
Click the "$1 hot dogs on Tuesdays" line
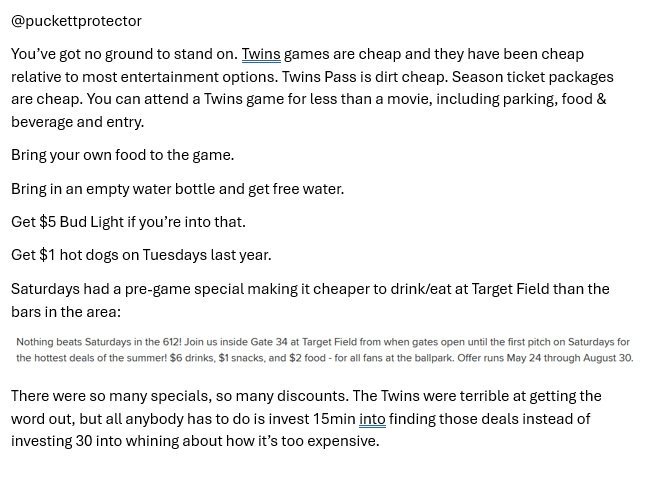[141, 255]
